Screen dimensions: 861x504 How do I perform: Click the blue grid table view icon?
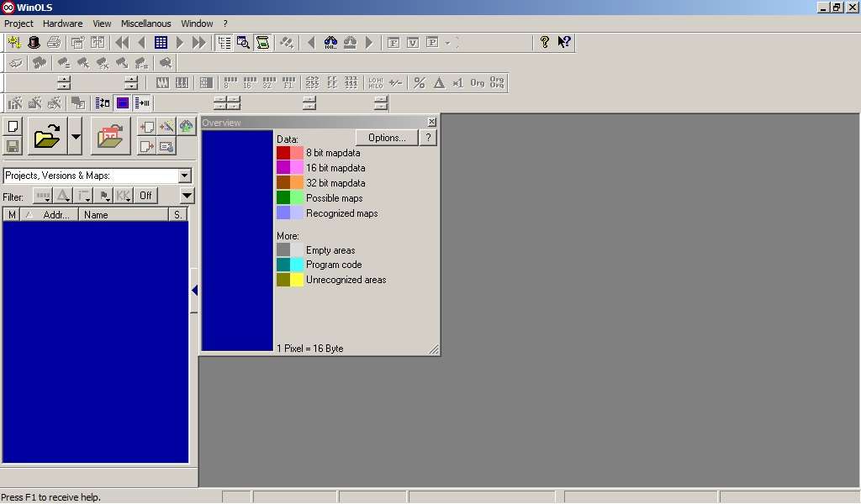[x=161, y=42]
